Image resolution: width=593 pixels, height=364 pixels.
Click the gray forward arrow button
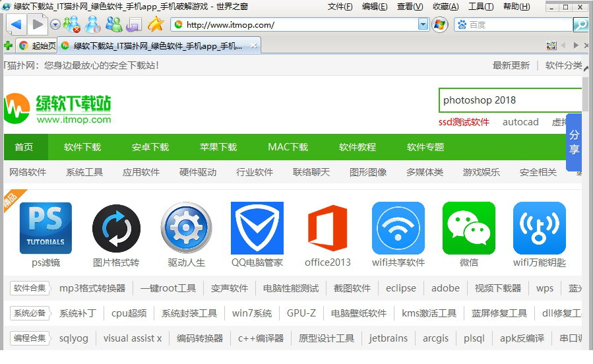coord(38,24)
